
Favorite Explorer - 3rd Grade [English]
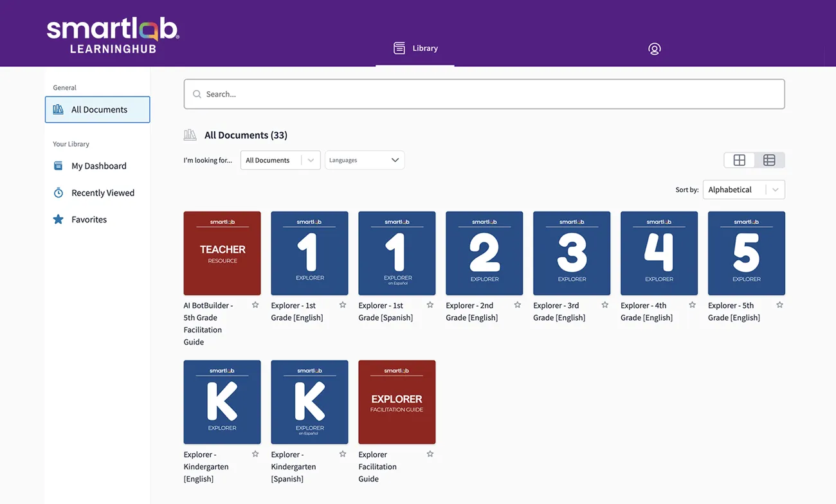point(605,305)
